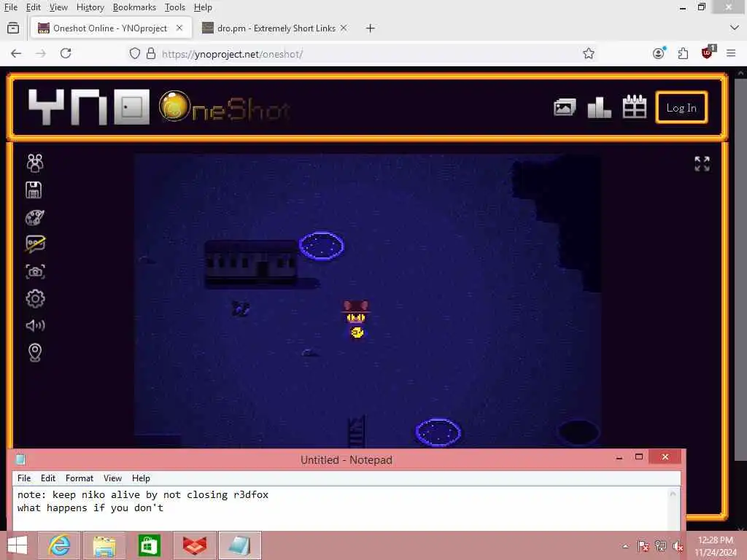Open a new browser tab
Image resolution: width=747 pixels, height=560 pixels.
click(370, 28)
